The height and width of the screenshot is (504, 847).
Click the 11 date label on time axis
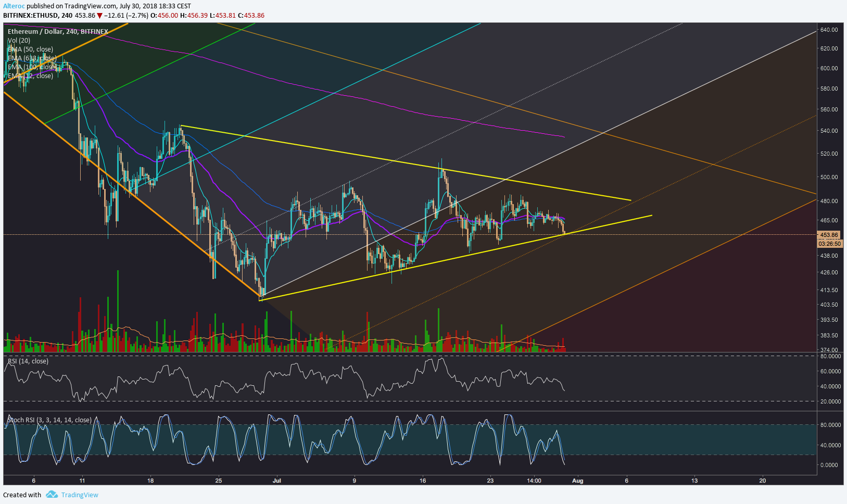(x=82, y=481)
